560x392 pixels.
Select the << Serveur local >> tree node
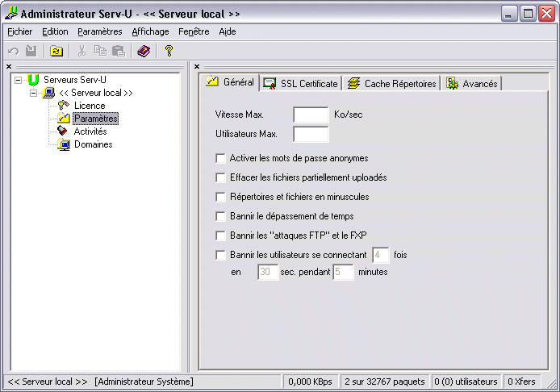coord(96,93)
